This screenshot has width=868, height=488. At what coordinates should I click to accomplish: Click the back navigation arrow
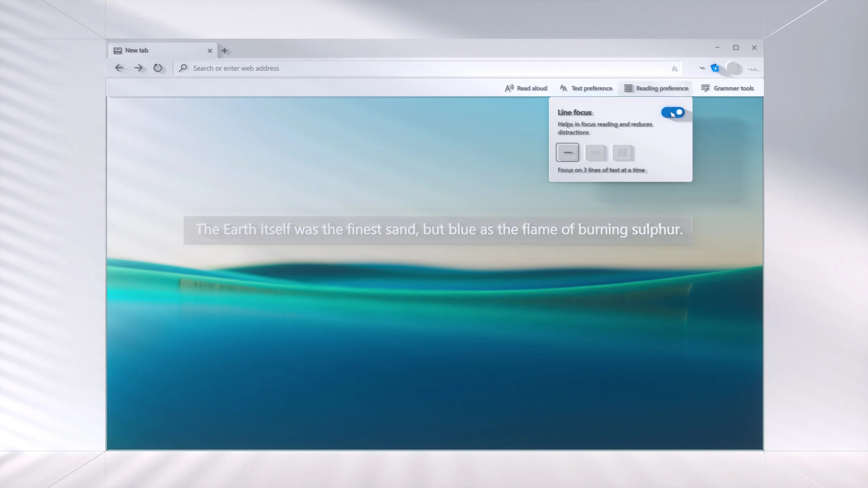tap(119, 68)
